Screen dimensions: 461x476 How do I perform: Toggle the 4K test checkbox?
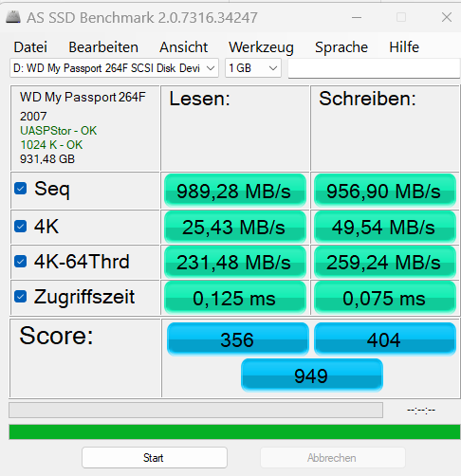point(21,227)
